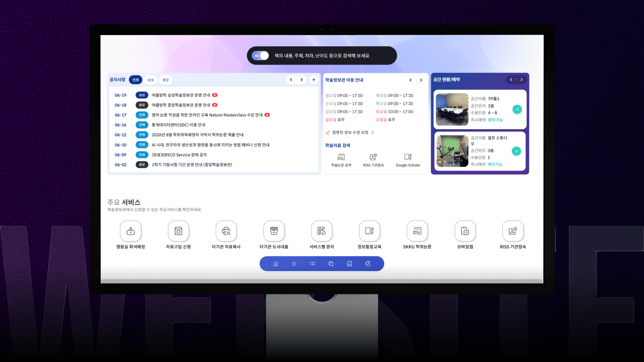Image resolution: width=644 pixels, height=362 pixels.
Task: Open RISS 기관접속 main service icon
Action: 513,231
